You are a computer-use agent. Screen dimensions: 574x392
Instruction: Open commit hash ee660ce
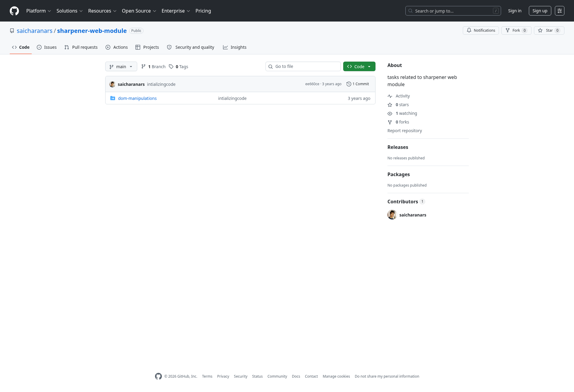312,84
